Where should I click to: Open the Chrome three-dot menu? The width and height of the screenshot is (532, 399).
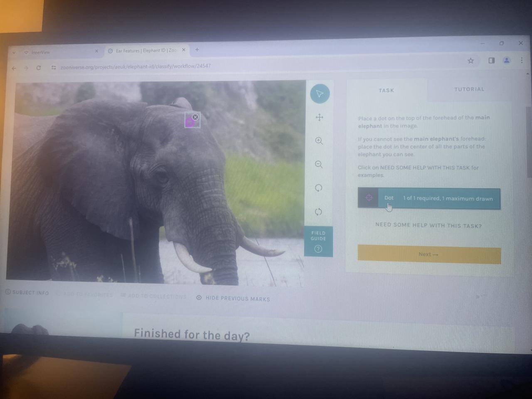click(x=522, y=60)
